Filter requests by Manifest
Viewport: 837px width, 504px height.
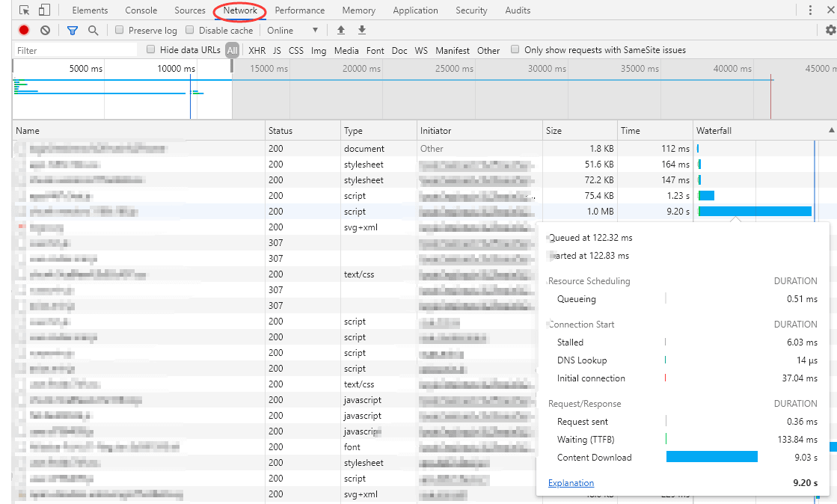tap(453, 50)
